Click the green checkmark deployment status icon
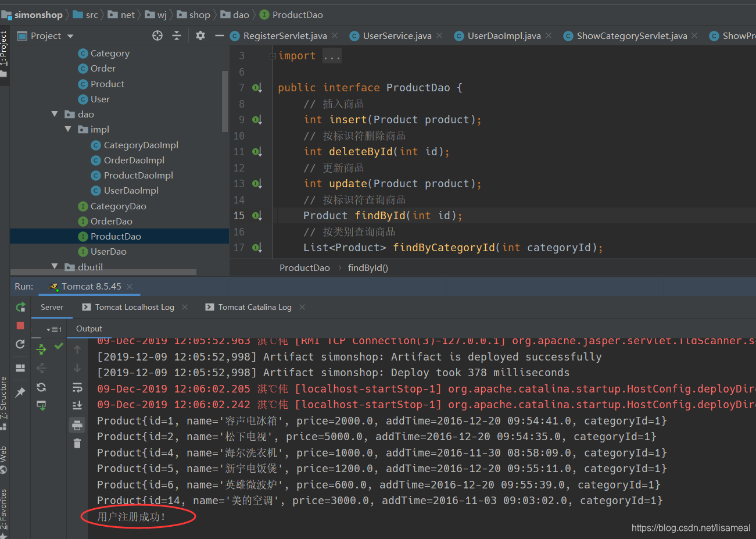756x539 pixels. point(59,347)
